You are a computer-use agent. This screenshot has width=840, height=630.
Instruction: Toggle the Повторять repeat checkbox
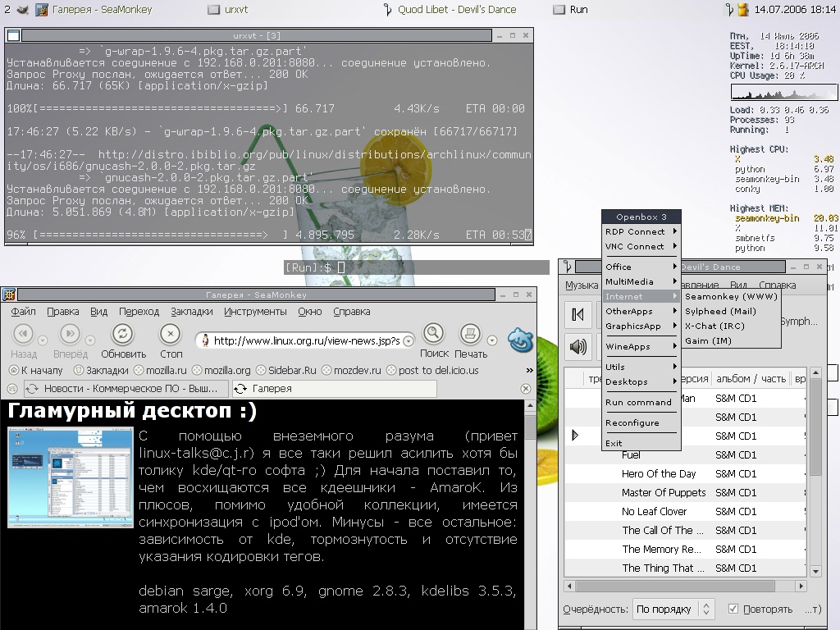click(733, 609)
